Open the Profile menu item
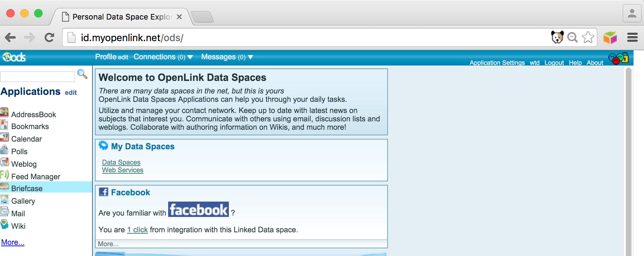This screenshot has height=256, width=644. [x=106, y=57]
